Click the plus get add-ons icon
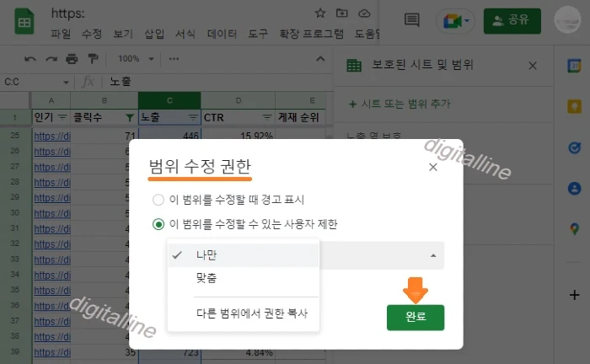Viewport: 590px width, 364px height. point(574,295)
